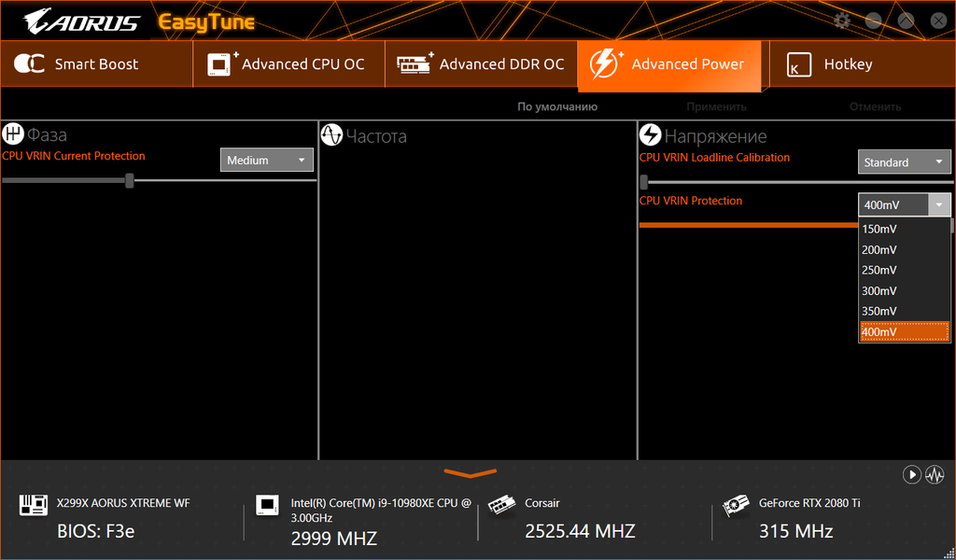
Task: Go to the Hotkey tab
Action: pyautogui.click(x=862, y=64)
